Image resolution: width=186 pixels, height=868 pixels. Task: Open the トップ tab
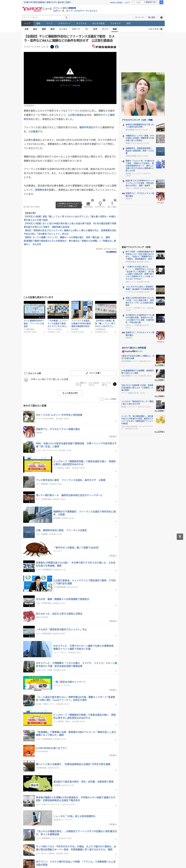[x=27, y=24]
